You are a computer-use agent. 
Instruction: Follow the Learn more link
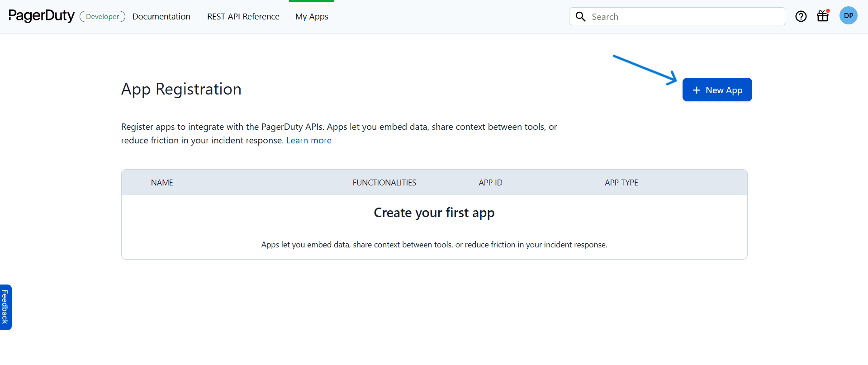[x=309, y=140]
